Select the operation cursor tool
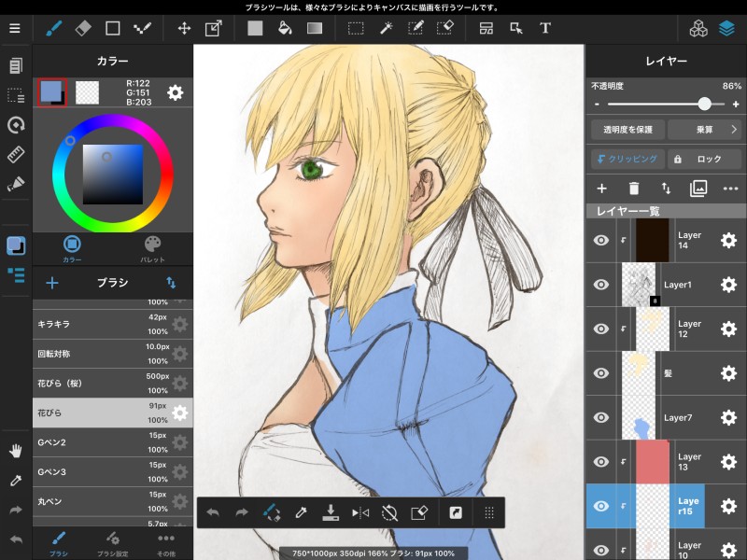 click(x=516, y=29)
